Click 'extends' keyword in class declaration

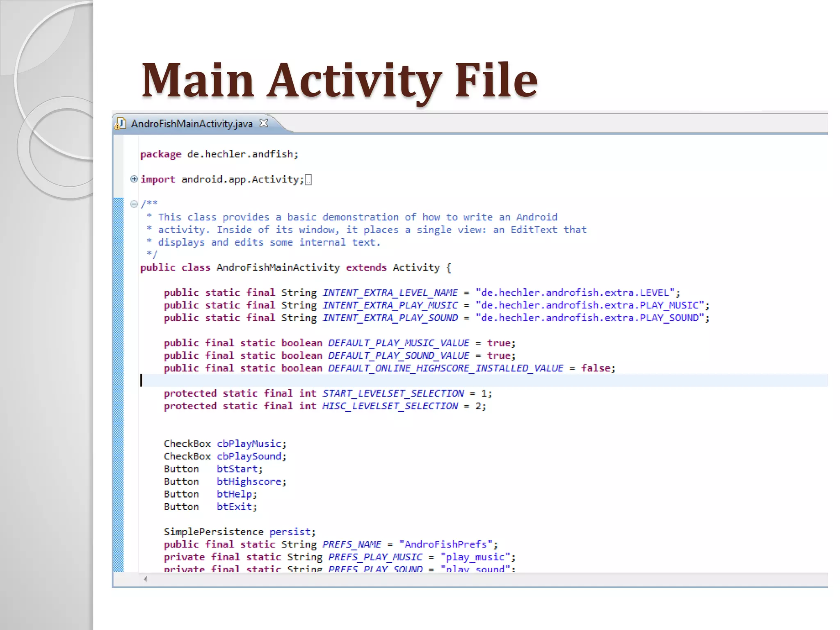coord(366,267)
